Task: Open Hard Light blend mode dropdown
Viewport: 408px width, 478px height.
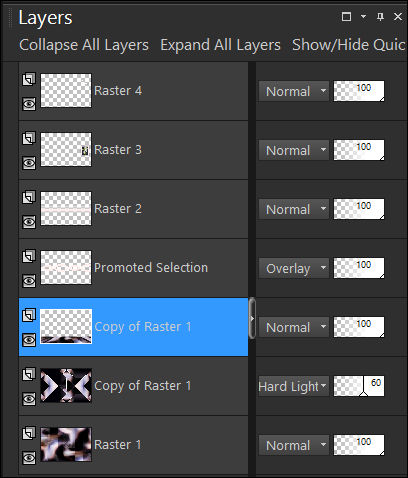Action: [x=294, y=386]
